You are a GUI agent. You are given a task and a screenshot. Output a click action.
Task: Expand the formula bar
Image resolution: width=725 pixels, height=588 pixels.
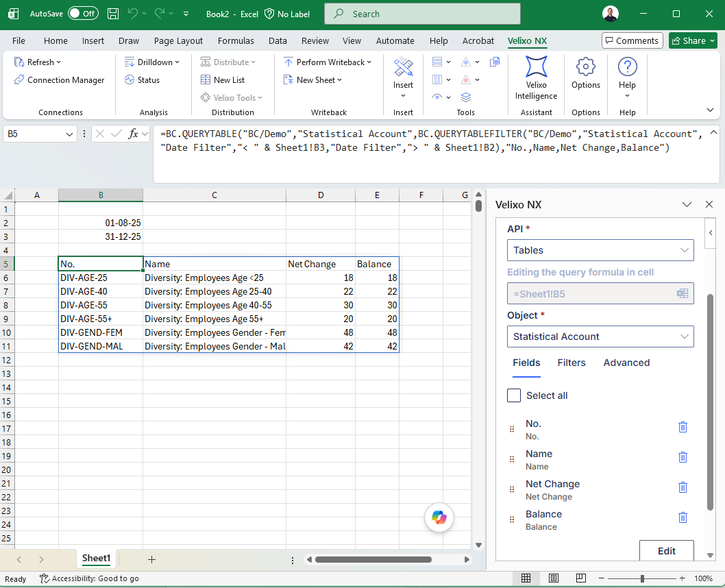(713, 133)
